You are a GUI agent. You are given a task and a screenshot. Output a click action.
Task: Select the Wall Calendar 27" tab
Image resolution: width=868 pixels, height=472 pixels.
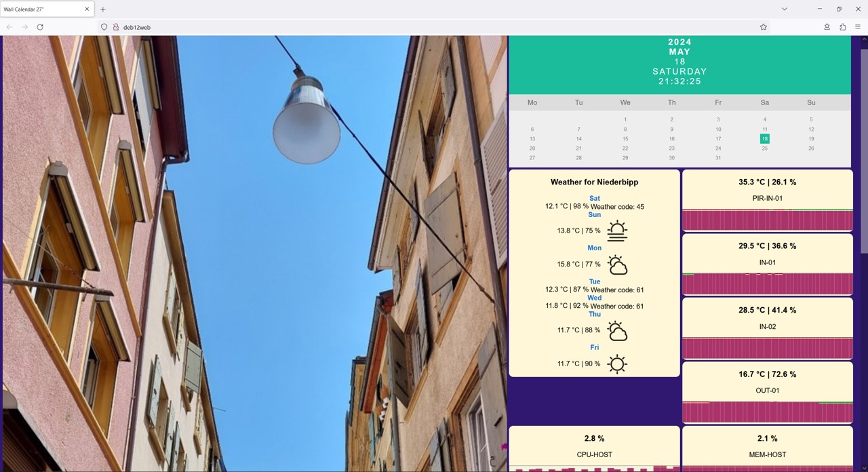(41, 9)
